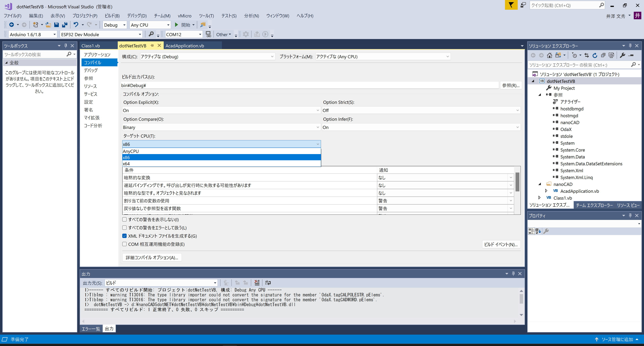Pin the dotNetTestVB tab
This screenshot has height=346, width=644.
(x=152, y=45)
